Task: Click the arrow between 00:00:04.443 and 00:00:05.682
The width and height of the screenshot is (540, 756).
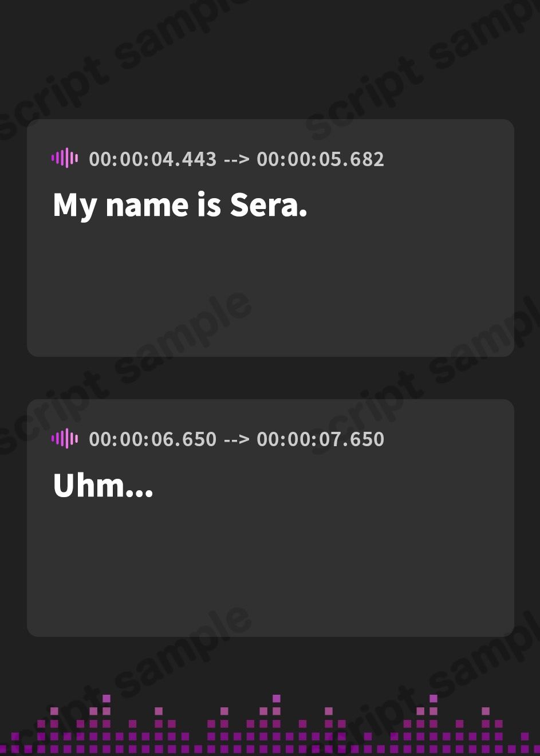Action: tap(237, 159)
